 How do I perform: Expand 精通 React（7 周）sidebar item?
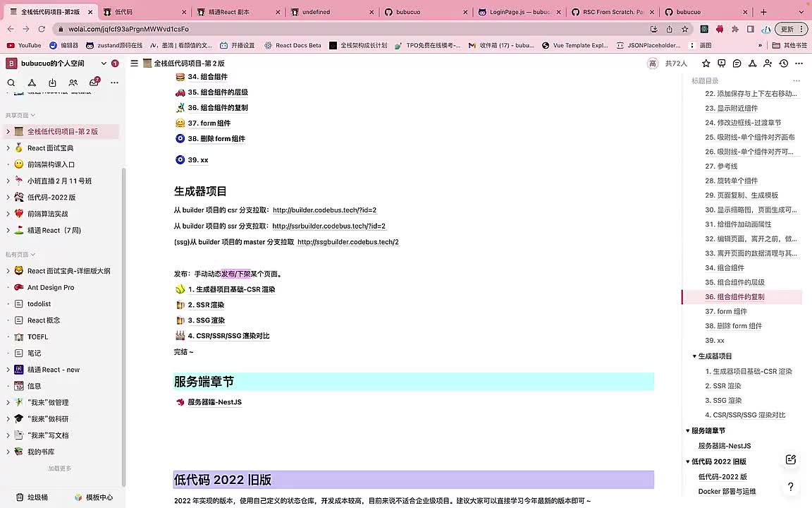point(8,230)
